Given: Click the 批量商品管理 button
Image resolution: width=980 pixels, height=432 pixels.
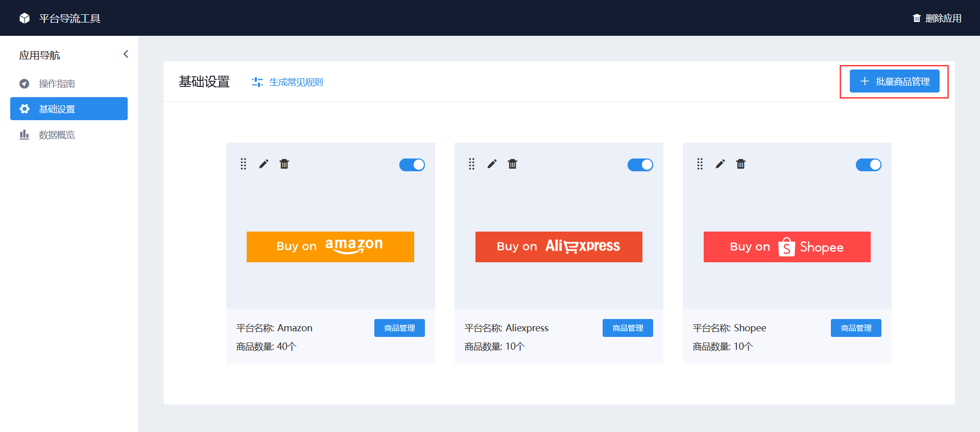Looking at the screenshot, I should pyautogui.click(x=895, y=81).
